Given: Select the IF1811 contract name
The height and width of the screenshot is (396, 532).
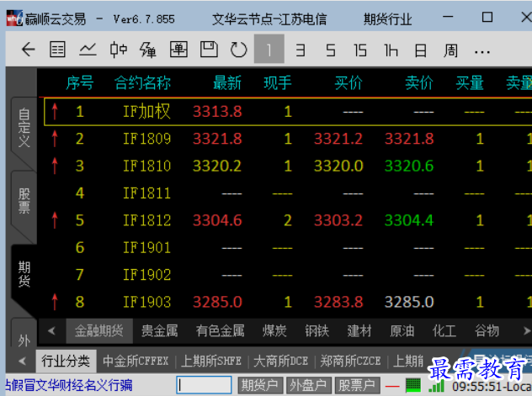Looking at the screenshot, I should pyautogui.click(x=147, y=193).
